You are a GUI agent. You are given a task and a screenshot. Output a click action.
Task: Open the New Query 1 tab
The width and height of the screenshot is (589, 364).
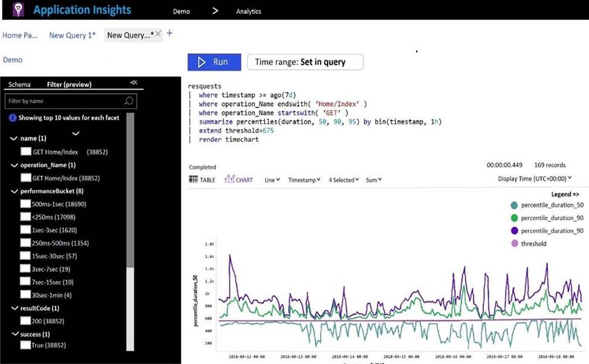point(72,35)
